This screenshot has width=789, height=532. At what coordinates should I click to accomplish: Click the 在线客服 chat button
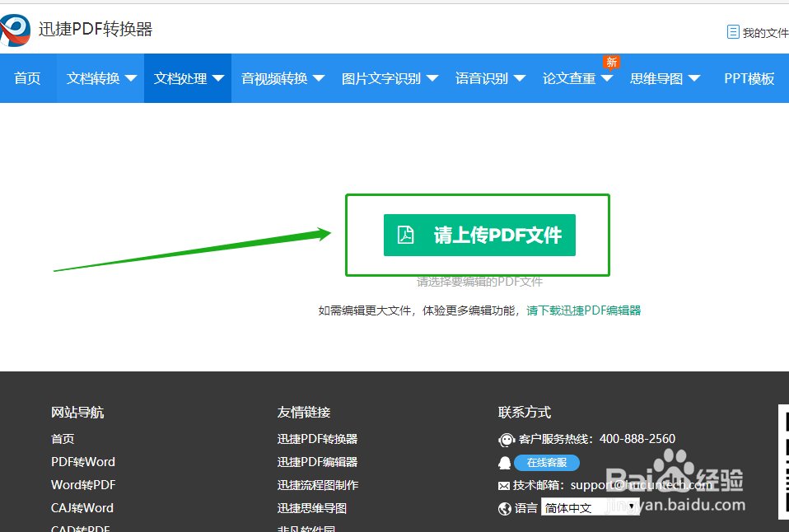(546, 463)
